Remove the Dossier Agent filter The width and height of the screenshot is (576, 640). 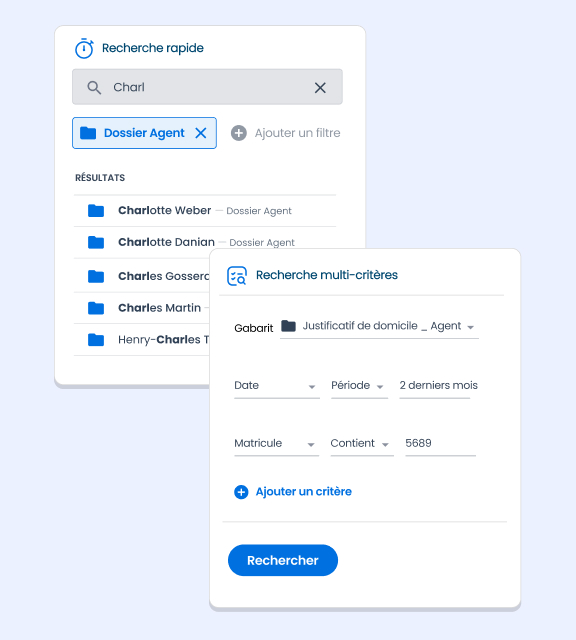coord(201,133)
